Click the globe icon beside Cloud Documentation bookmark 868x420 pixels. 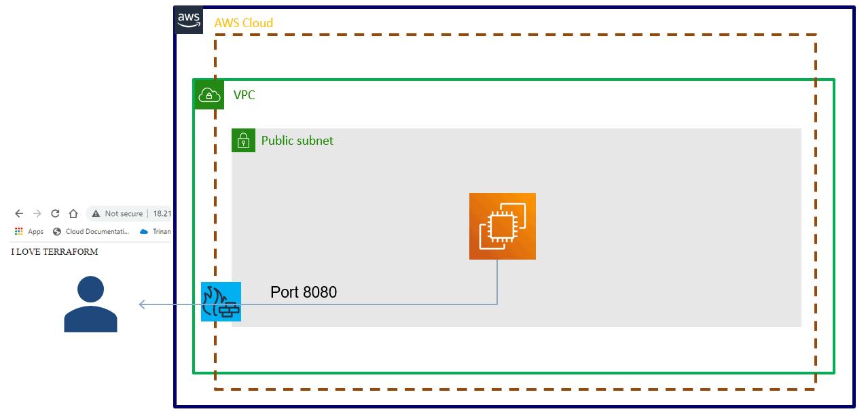tap(56, 231)
